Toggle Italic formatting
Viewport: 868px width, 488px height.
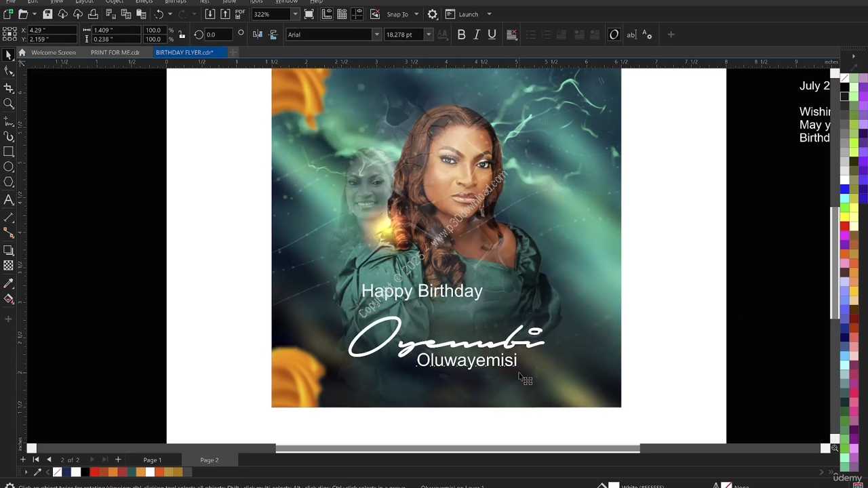click(477, 35)
